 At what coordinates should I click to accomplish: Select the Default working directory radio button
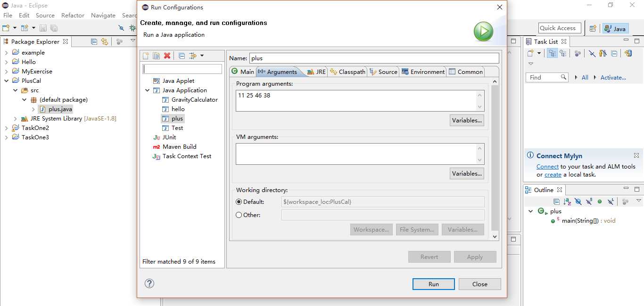[x=239, y=202]
